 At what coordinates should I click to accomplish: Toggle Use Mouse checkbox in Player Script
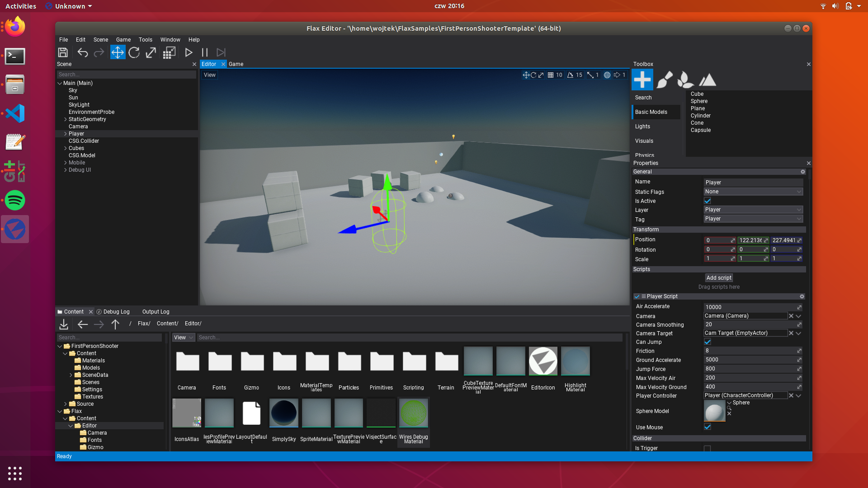[x=708, y=427]
